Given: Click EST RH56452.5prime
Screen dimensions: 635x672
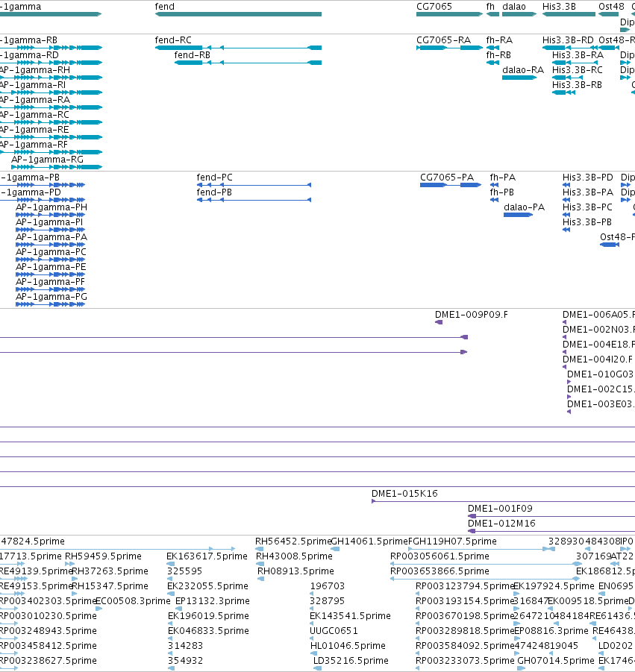Looking at the screenshot, I should tap(294, 541).
